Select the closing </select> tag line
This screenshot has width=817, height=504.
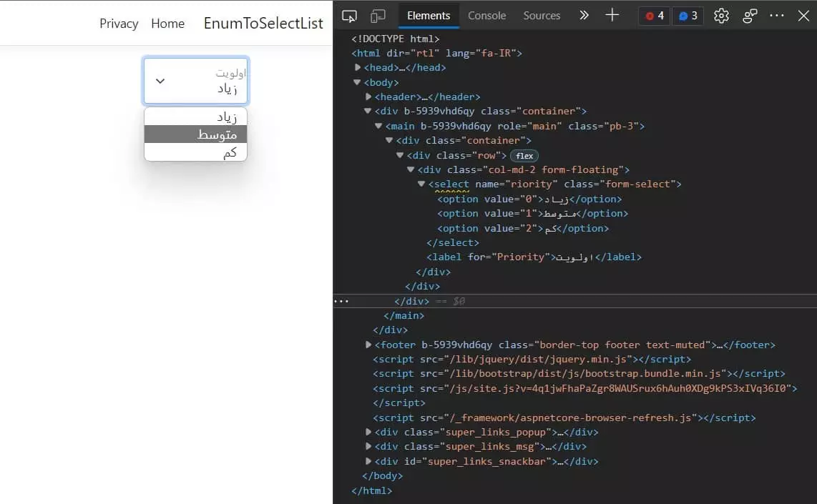tap(453, 242)
